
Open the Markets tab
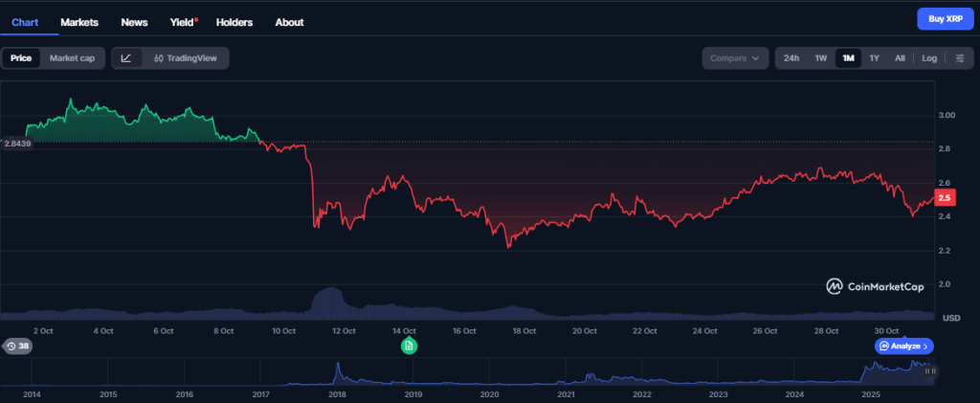[x=79, y=22]
